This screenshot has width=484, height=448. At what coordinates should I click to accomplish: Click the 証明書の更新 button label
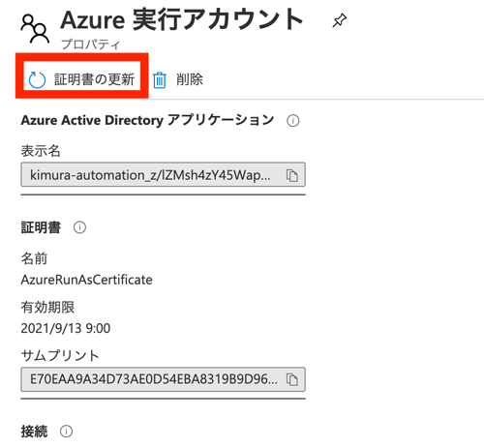pos(94,79)
